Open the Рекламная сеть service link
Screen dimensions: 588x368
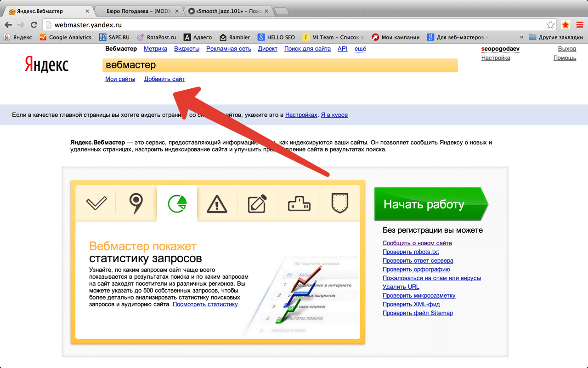point(229,49)
